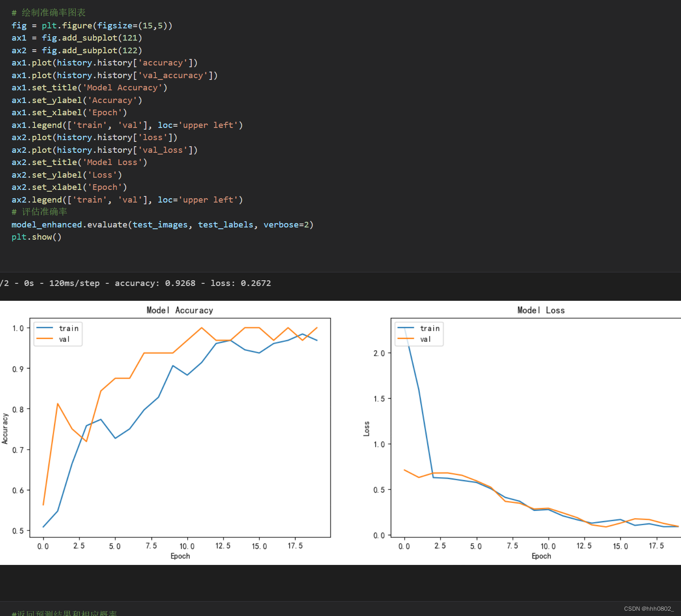The image size is (681, 616).
Task: Click the 'Loss' y-axis label
Action: tap(367, 429)
